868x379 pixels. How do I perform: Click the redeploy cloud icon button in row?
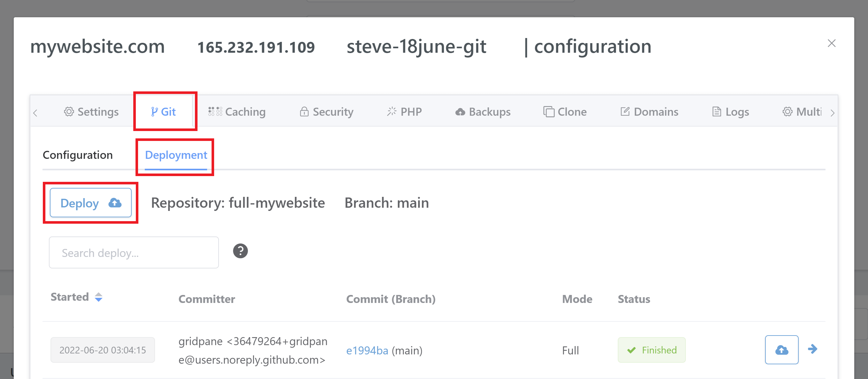[x=781, y=350]
